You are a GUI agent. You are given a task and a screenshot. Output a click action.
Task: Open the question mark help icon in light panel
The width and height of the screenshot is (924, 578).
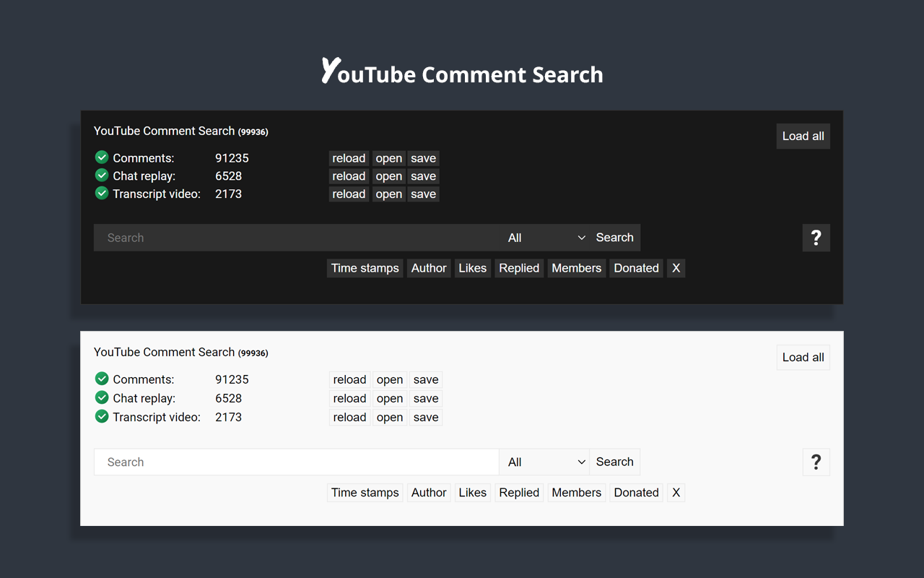[x=816, y=462]
